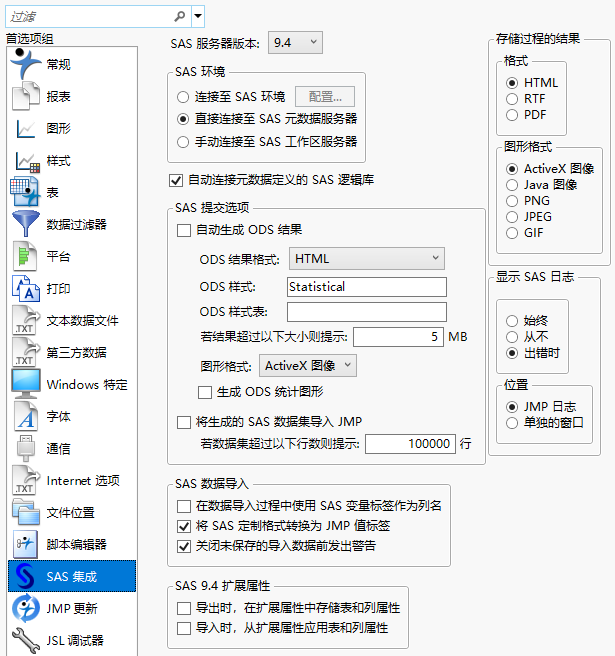
Task: Choose RTF stored process result format
Action: (512, 99)
